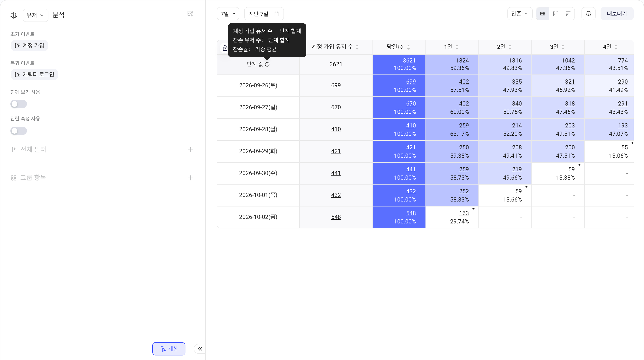
Task: Open the 7일 period dropdown
Action: point(228,14)
